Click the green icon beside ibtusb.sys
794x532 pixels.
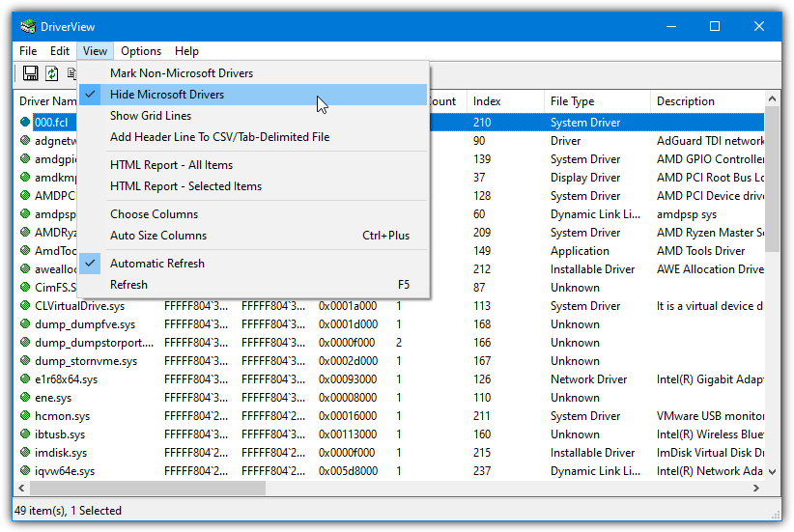point(25,434)
